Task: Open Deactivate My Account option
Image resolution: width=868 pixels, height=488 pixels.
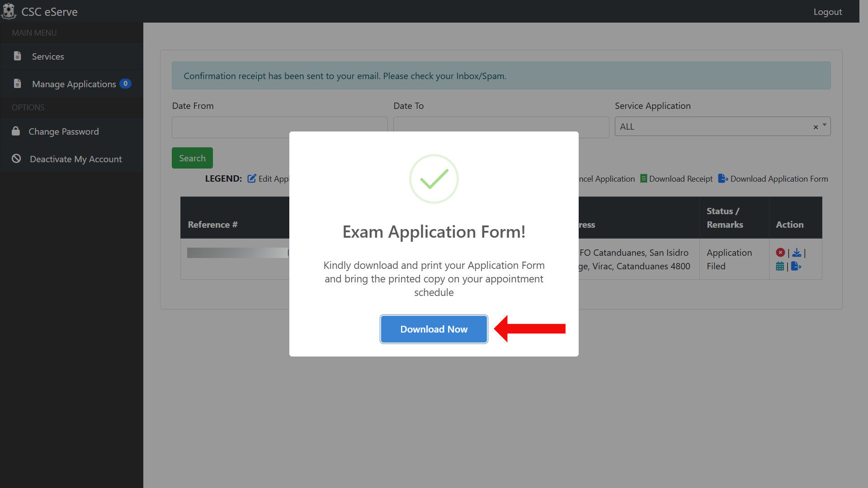Action: point(71,159)
